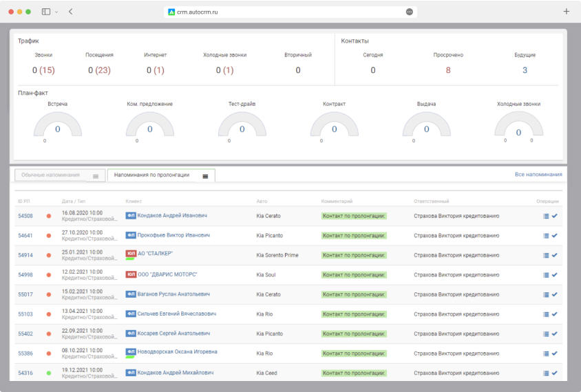Check off reminder 54316 for Kia Ceed
This screenshot has height=392, width=581.
point(555,373)
